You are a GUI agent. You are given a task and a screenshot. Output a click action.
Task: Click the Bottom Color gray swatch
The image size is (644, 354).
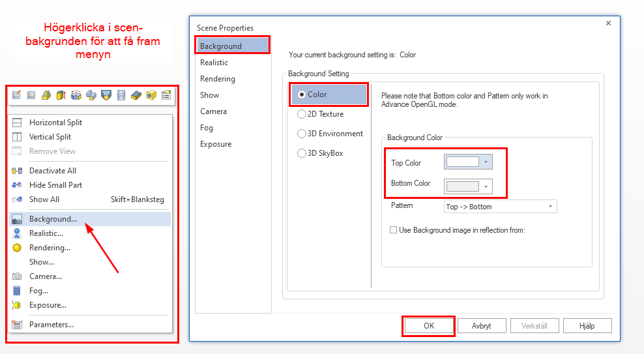pyautogui.click(x=462, y=186)
